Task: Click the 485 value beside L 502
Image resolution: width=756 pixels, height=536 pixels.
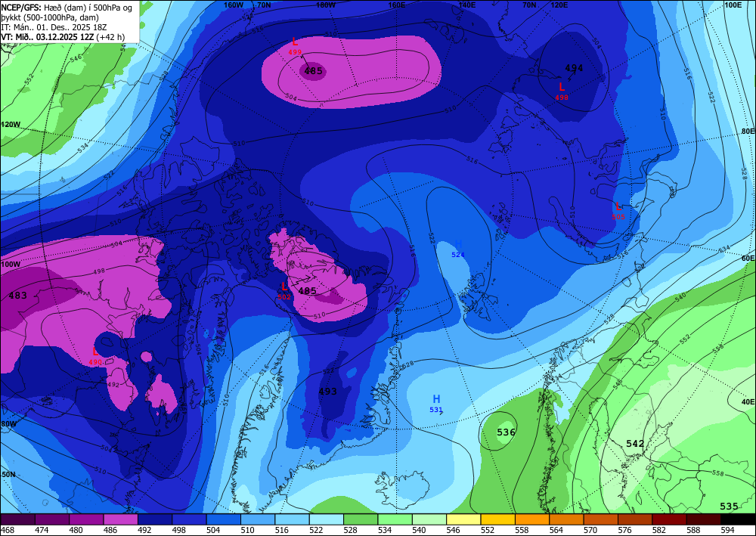Action: pyautogui.click(x=307, y=290)
